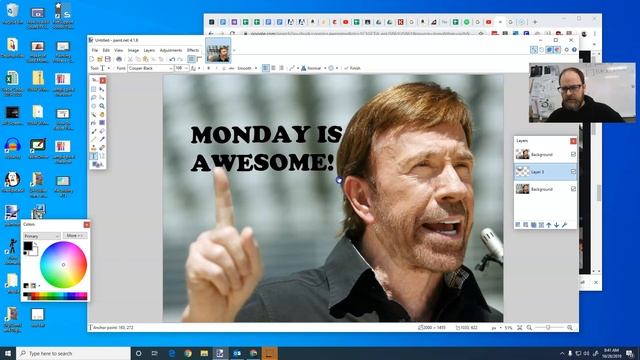The height and width of the screenshot is (360, 640).
Task: Select the Clone Stamp tool
Action: pyautogui.click(x=93, y=147)
